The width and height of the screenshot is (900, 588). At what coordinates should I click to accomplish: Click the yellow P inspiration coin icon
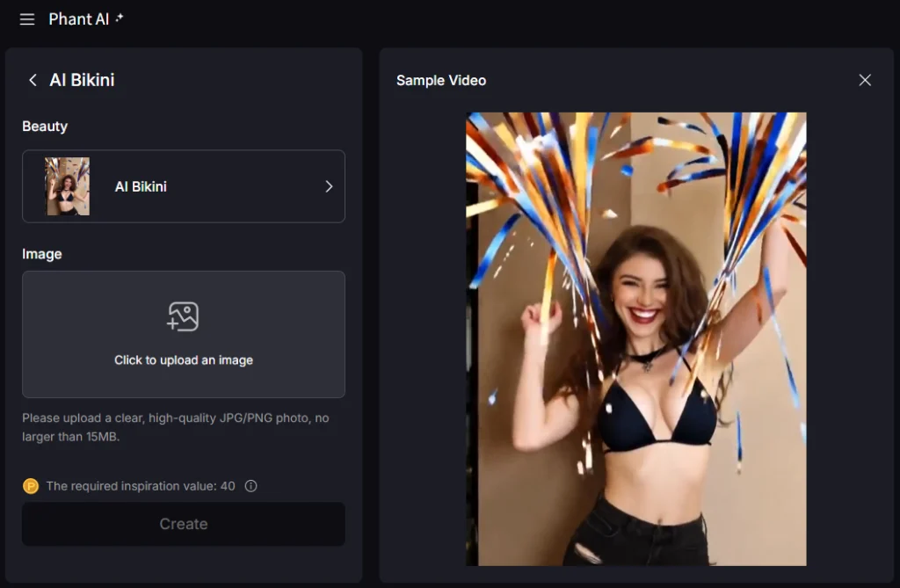(30, 485)
